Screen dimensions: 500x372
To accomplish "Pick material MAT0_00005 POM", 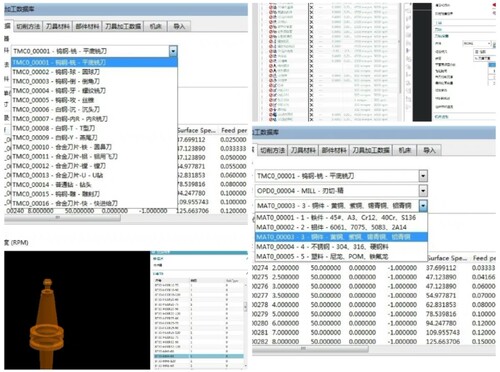I will click(341, 257).
